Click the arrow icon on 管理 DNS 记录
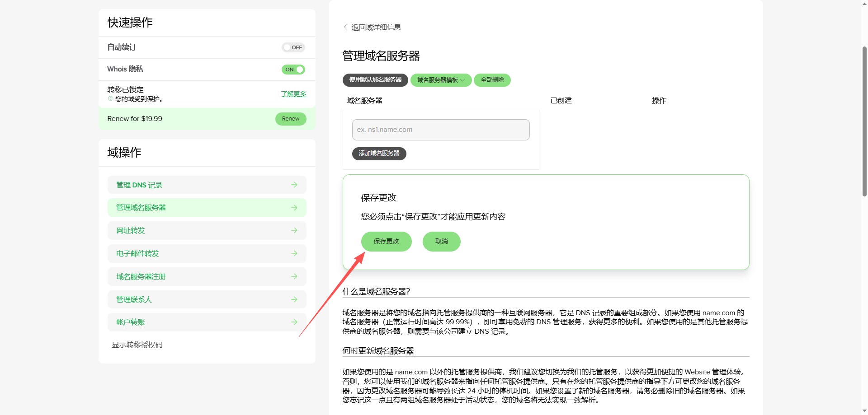This screenshot has width=868, height=415. pos(294,185)
